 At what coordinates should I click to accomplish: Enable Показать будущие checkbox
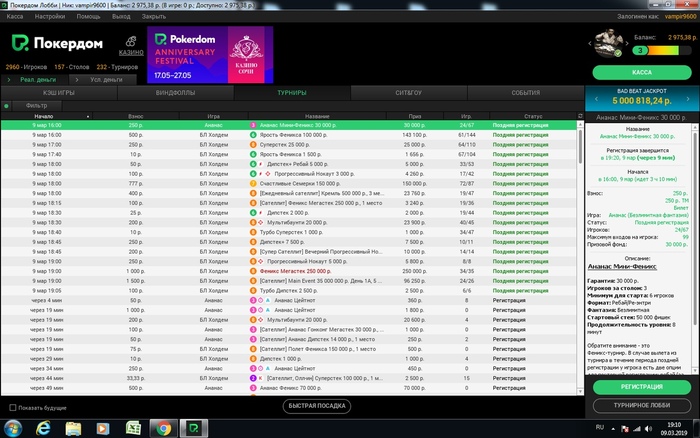point(13,408)
